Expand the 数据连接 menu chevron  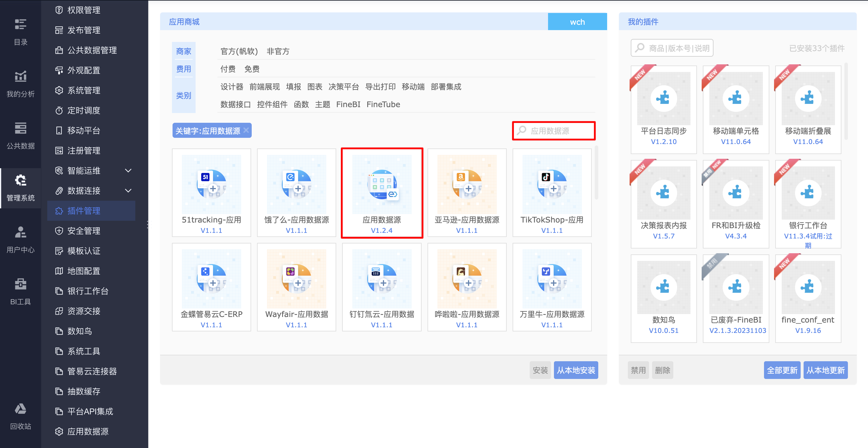pos(128,191)
